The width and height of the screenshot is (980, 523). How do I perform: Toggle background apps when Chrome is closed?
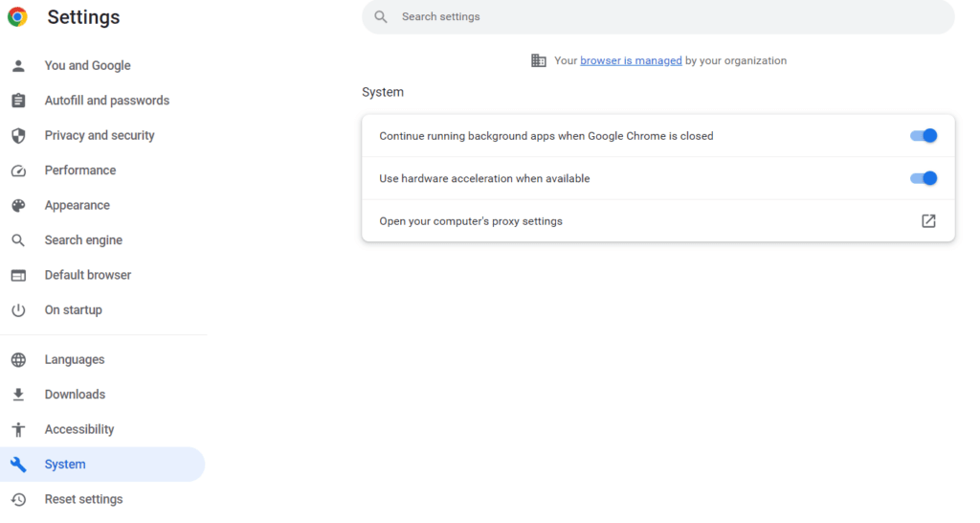pos(924,136)
